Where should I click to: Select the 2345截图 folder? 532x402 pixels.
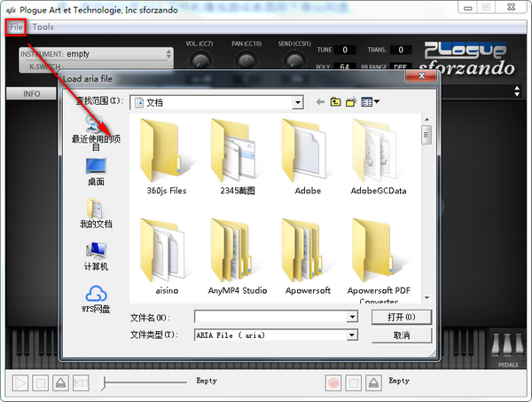click(x=238, y=156)
